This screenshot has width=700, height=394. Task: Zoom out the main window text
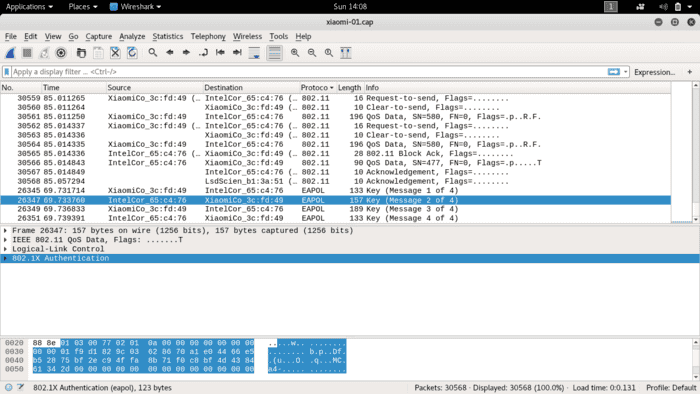coord(312,53)
